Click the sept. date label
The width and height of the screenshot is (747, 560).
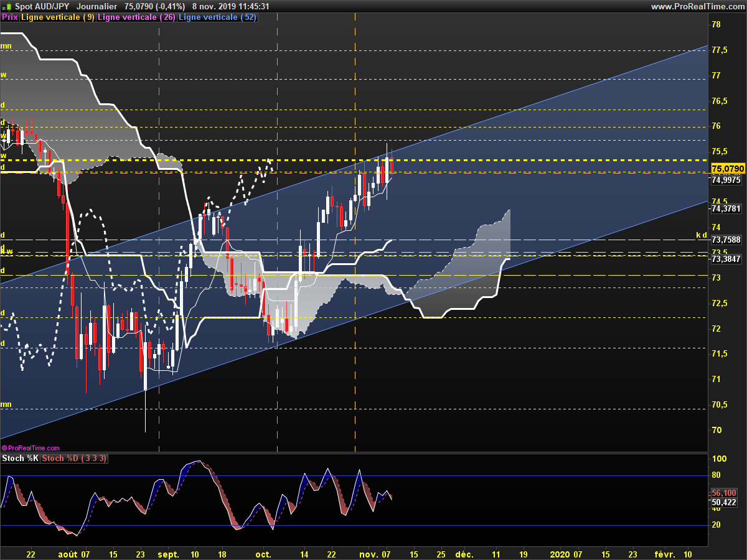point(168,553)
